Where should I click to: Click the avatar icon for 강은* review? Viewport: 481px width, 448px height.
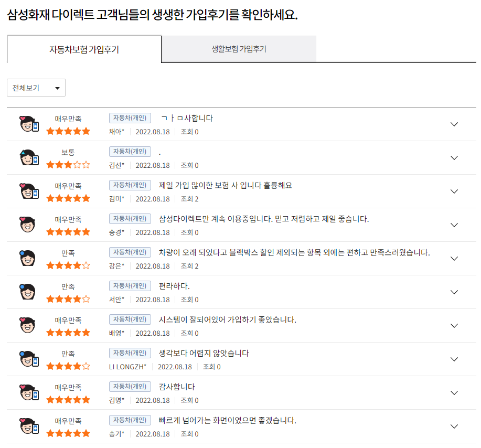[28, 258]
